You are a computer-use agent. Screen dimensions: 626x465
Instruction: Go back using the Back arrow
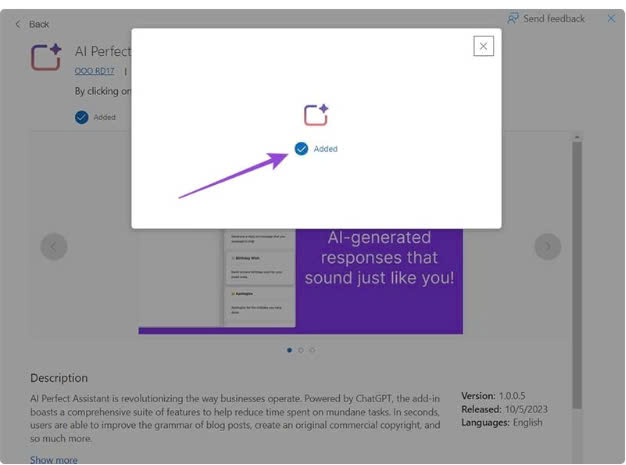(x=18, y=24)
